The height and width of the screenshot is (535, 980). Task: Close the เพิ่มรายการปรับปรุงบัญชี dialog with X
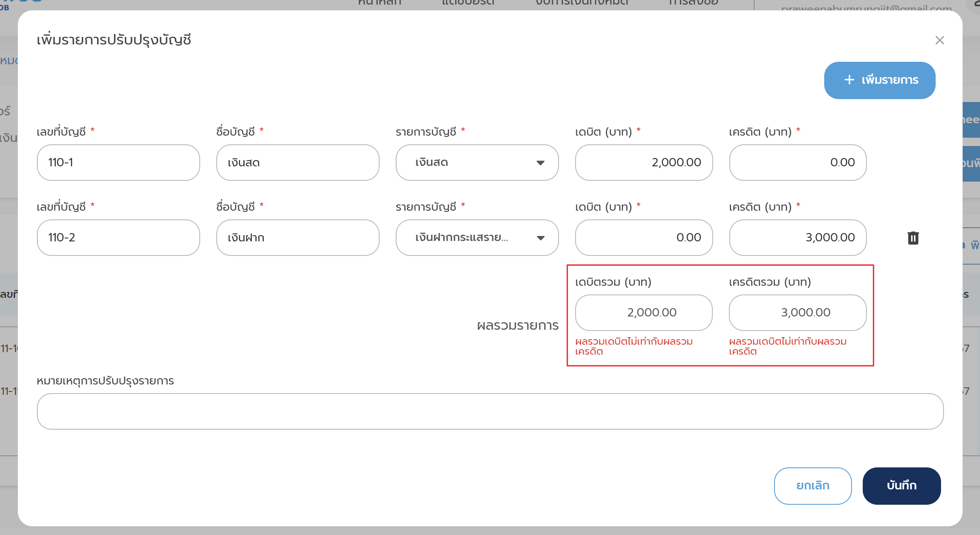(x=939, y=40)
